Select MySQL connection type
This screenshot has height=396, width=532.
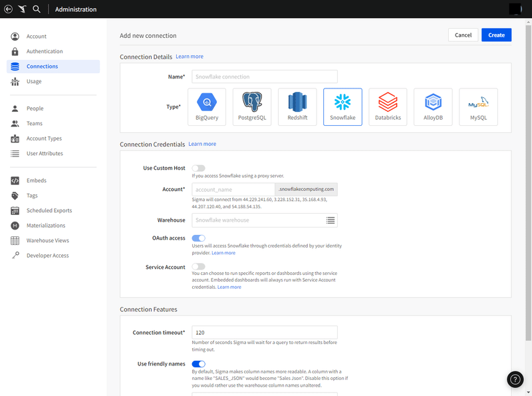(478, 107)
